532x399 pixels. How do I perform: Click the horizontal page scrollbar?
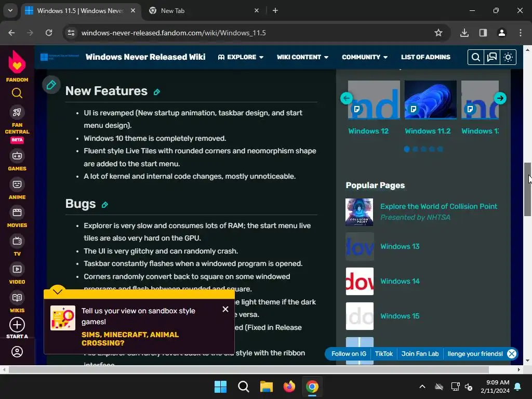tap(248, 369)
